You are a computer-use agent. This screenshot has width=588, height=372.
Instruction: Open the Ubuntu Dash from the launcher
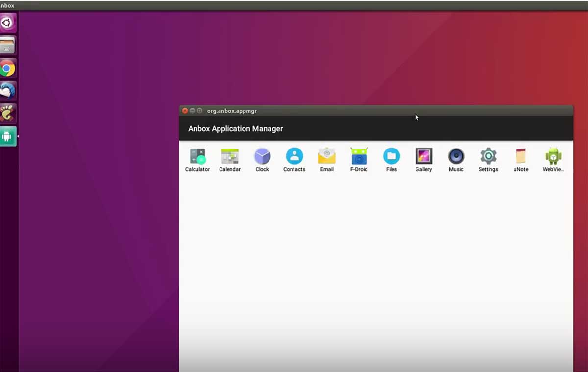tap(7, 23)
